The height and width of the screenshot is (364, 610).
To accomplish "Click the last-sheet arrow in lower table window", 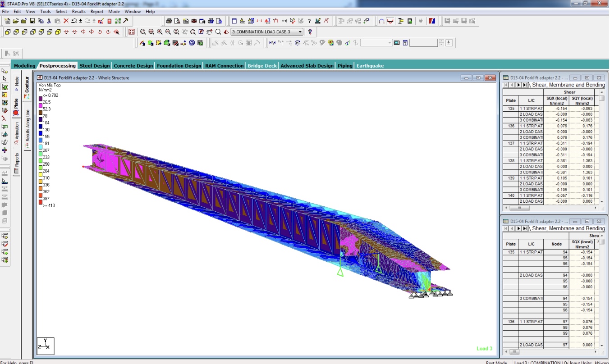I will tap(525, 228).
